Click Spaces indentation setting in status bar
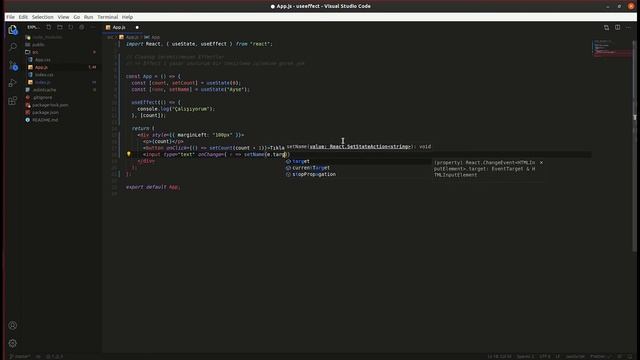Viewport: 640px width, 360px height. 525,356
